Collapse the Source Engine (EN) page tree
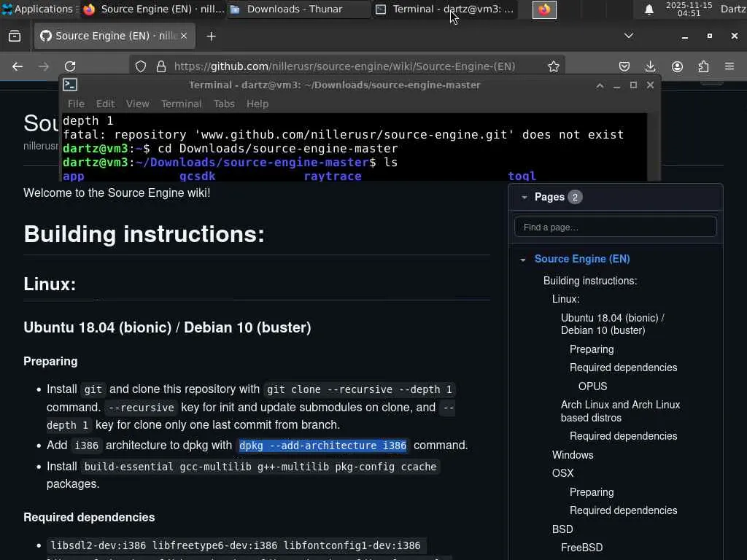 click(522, 260)
